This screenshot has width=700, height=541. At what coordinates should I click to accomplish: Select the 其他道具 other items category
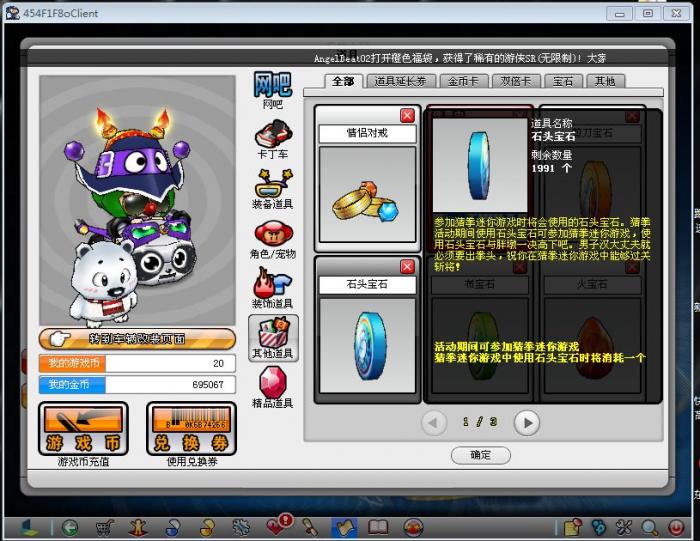point(273,338)
